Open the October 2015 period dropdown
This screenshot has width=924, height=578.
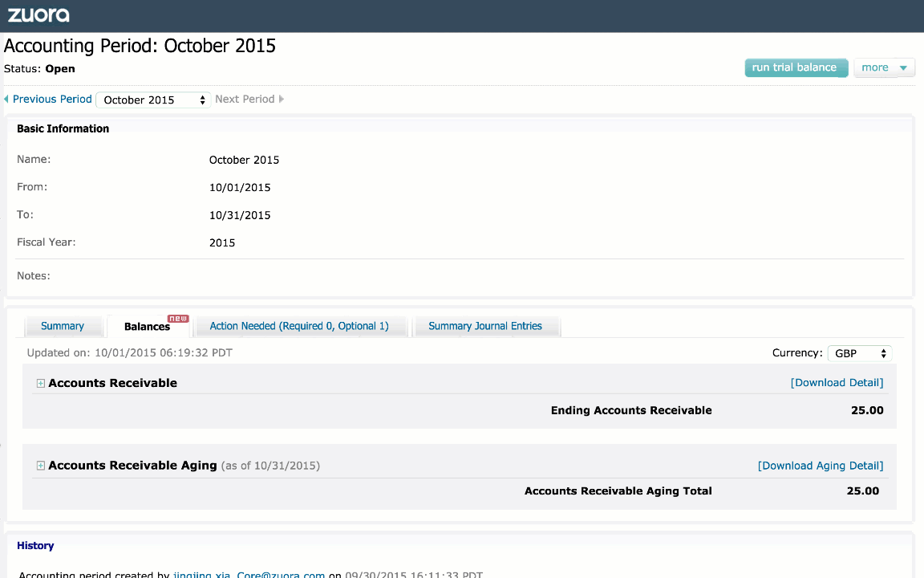(152, 99)
